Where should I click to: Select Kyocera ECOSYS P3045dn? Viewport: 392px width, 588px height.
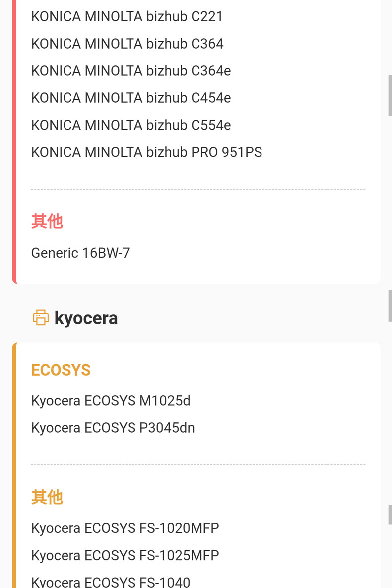[x=113, y=428]
